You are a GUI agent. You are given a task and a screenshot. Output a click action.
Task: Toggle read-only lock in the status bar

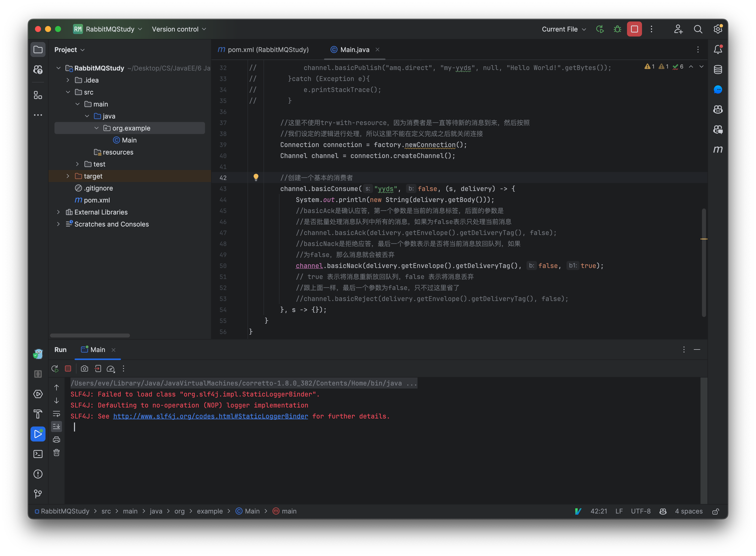click(x=715, y=511)
